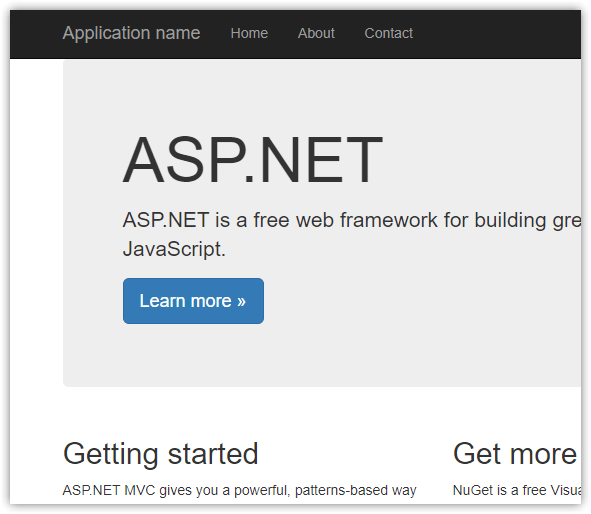Click the ASP.NET is a free web framework line

pyautogui.click(x=352, y=220)
